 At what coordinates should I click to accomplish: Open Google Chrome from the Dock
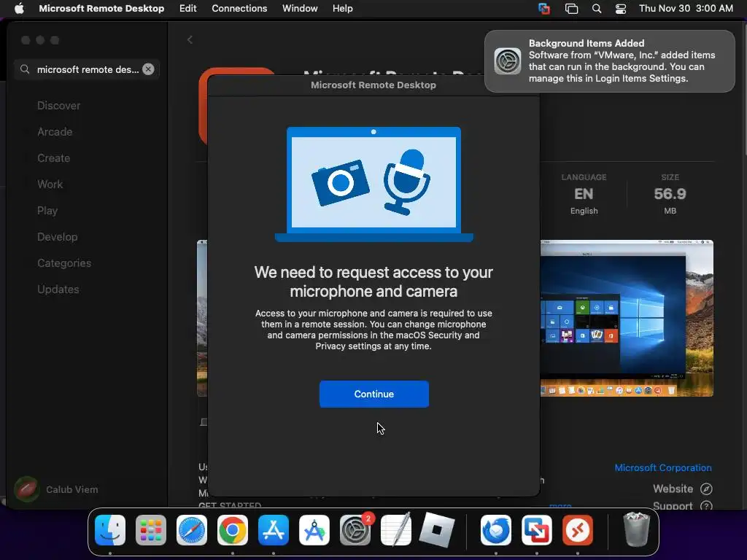click(x=233, y=530)
